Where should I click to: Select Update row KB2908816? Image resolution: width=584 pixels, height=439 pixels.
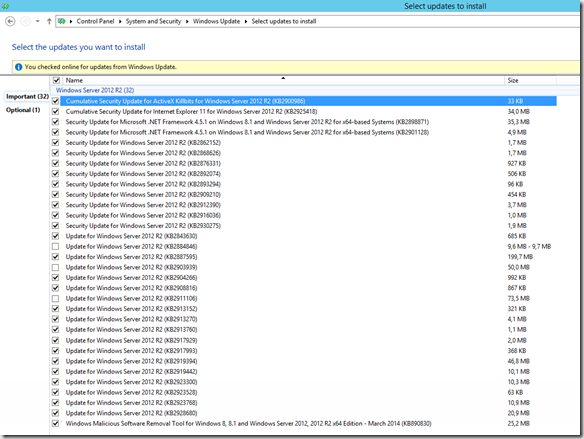[x=304, y=288]
